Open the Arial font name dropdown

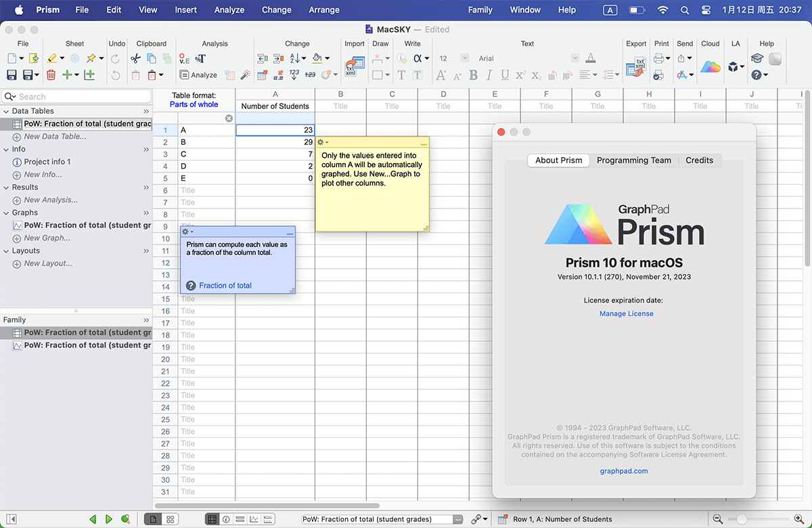(x=575, y=58)
